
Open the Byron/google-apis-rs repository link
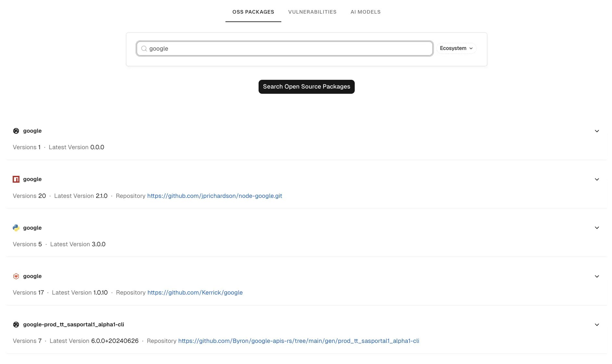coord(299,341)
